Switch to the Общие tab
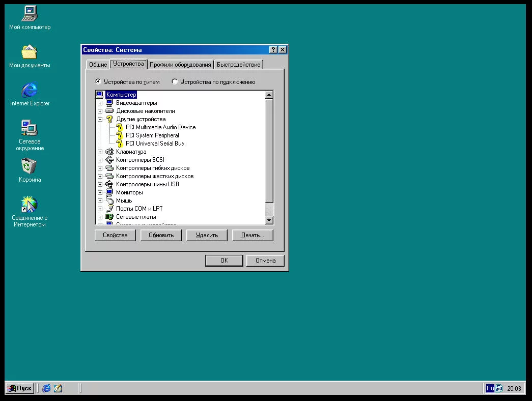The height and width of the screenshot is (401, 532). [98, 65]
